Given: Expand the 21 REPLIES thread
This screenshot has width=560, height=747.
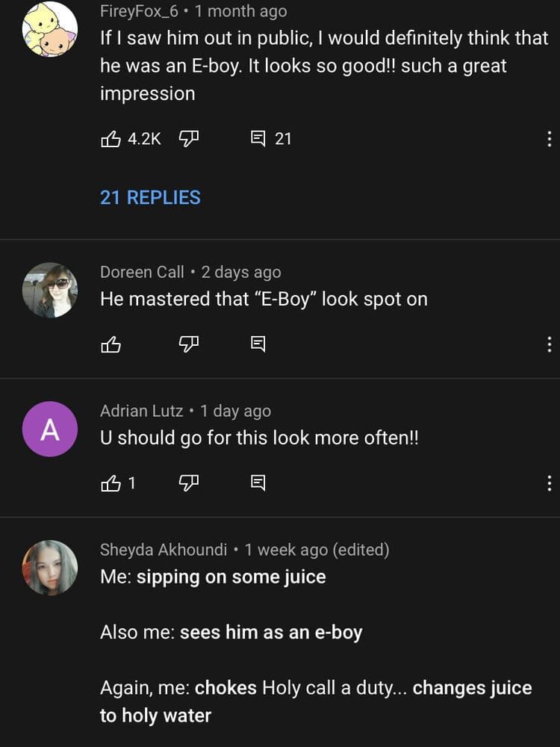Looking at the screenshot, I should 150,197.
